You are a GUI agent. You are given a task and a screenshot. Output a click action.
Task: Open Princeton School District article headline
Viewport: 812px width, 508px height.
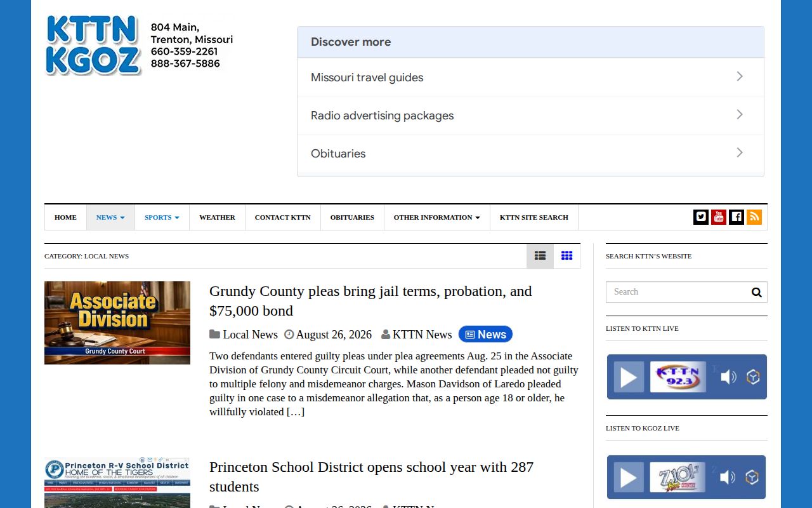coord(372,477)
